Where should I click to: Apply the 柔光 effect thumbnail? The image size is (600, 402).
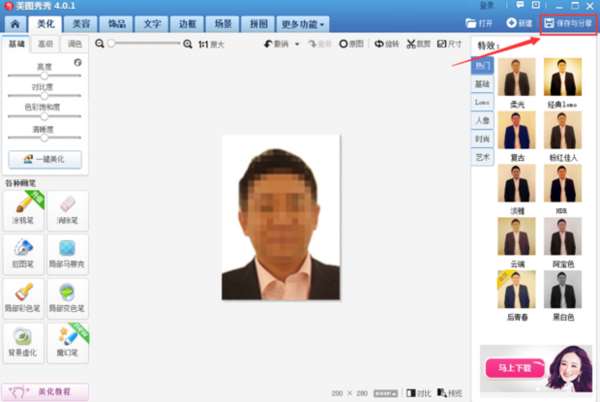pos(517,77)
